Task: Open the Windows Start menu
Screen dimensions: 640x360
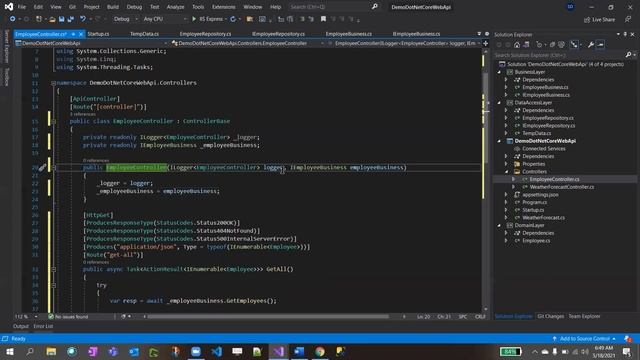Action: 9,351
